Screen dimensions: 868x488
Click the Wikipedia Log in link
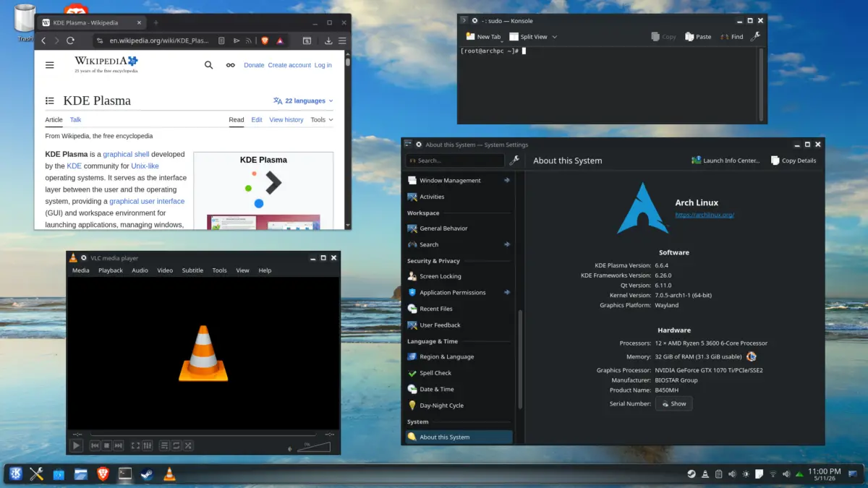[323, 65]
